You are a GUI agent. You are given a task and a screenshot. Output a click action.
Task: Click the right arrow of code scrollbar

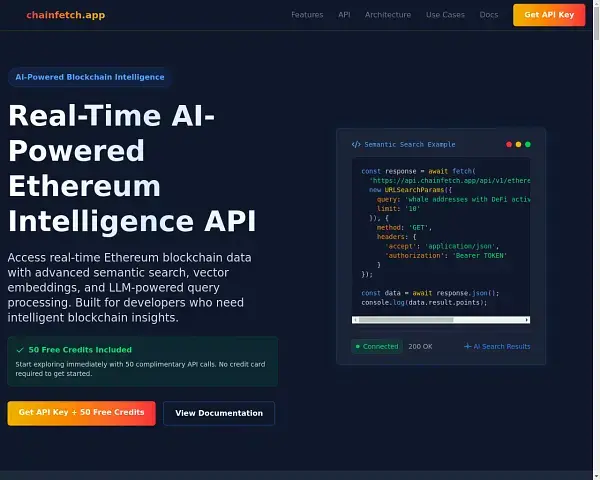click(527, 320)
